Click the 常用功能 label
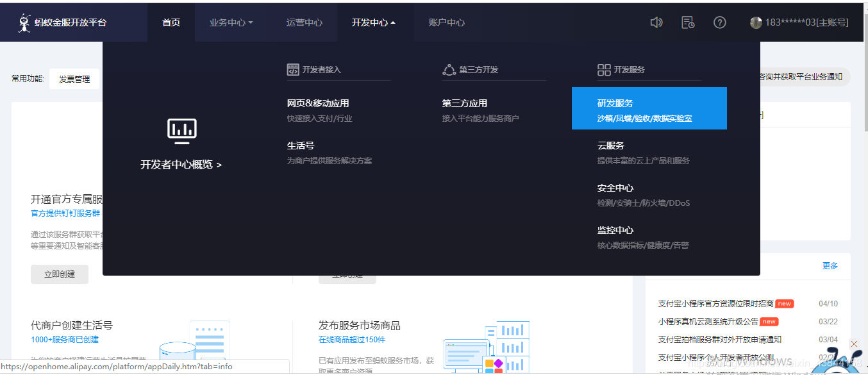This screenshot has width=868, height=375. 28,79
